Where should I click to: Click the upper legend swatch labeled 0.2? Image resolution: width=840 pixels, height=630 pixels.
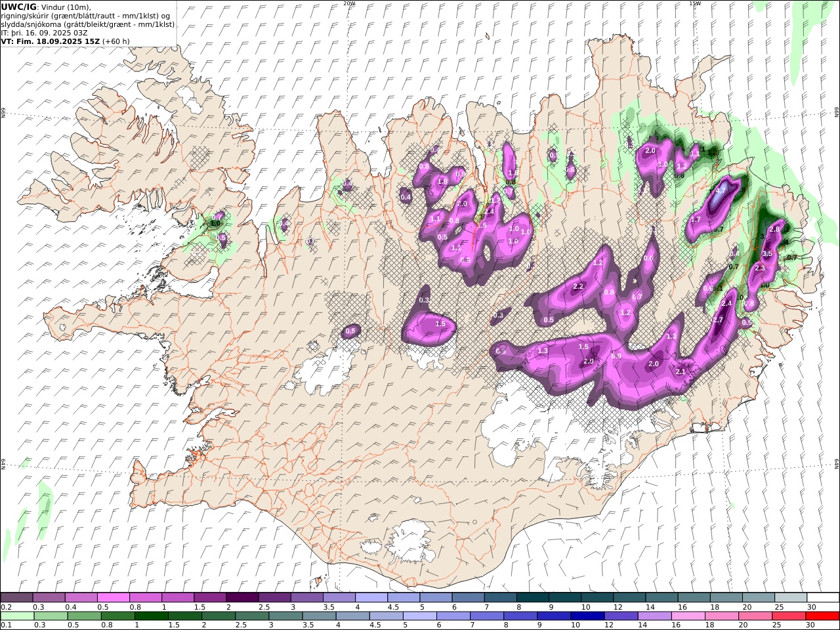coord(17,597)
